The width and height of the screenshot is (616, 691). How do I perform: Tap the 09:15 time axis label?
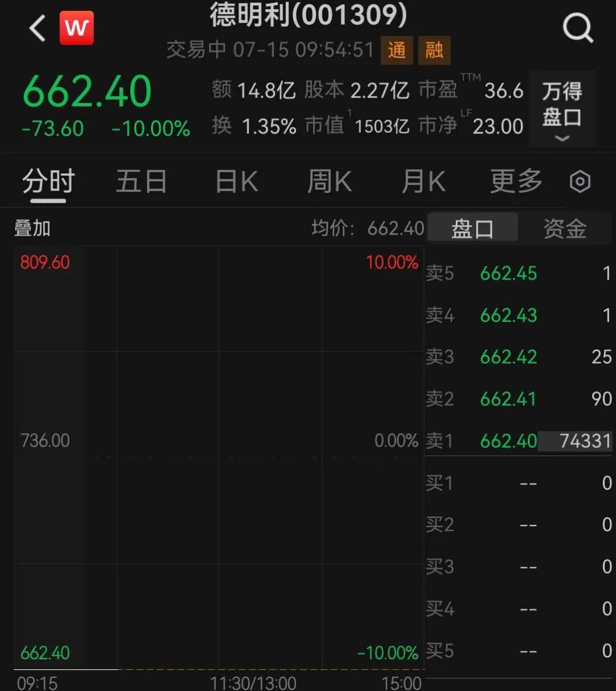(37, 682)
